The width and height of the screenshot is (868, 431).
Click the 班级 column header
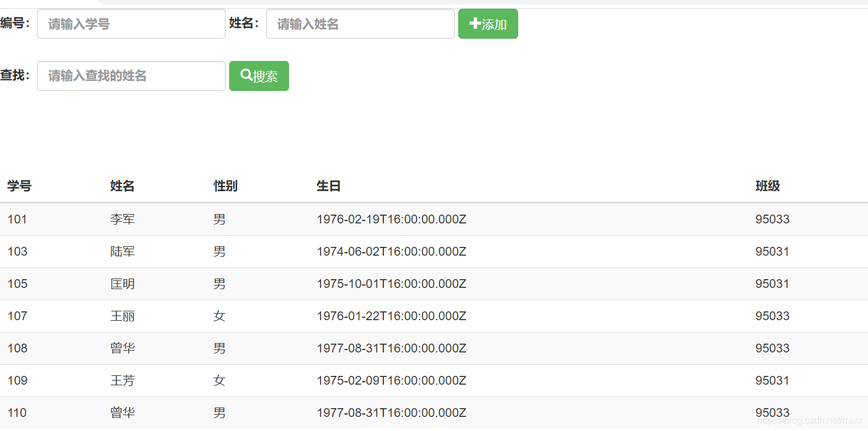coord(768,186)
